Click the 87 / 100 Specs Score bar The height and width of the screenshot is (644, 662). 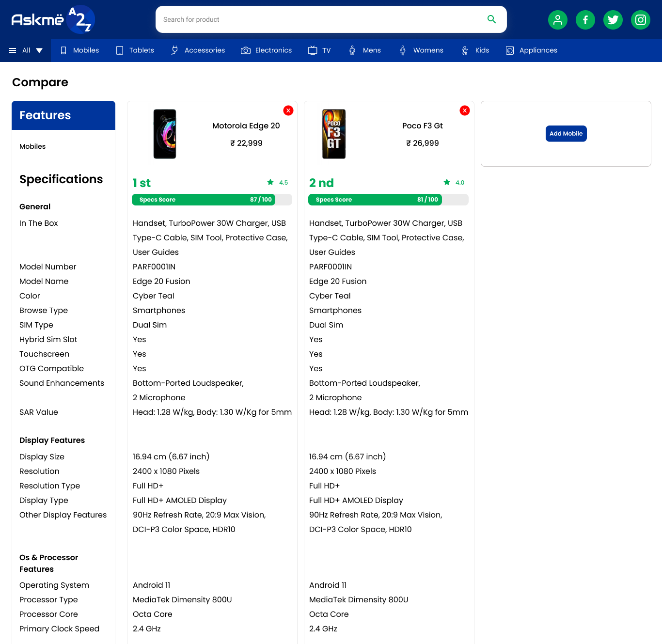(x=212, y=200)
